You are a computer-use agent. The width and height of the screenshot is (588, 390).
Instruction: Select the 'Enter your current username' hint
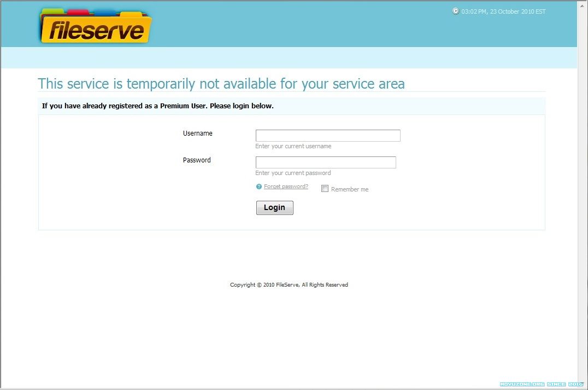(x=293, y=147)
